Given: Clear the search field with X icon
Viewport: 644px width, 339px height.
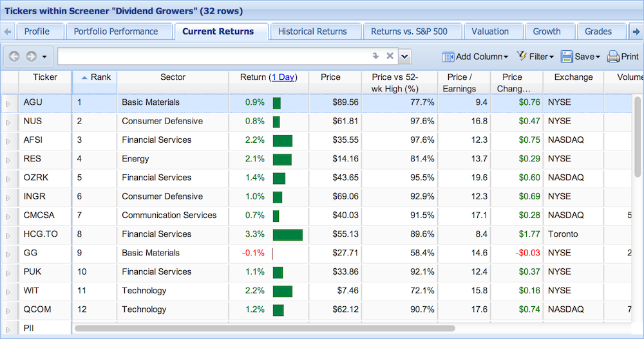Looking at the screenshot, I should [x=390, y=56].
